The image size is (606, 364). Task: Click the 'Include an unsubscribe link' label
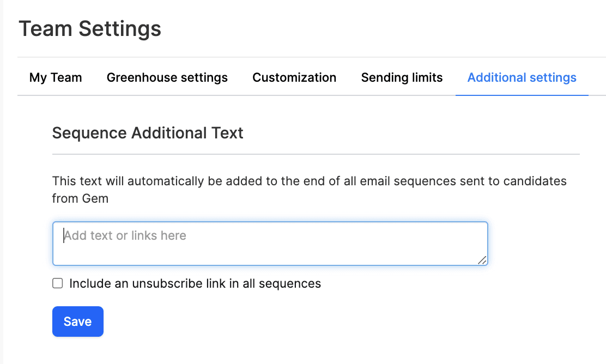(x=195, y=283)
